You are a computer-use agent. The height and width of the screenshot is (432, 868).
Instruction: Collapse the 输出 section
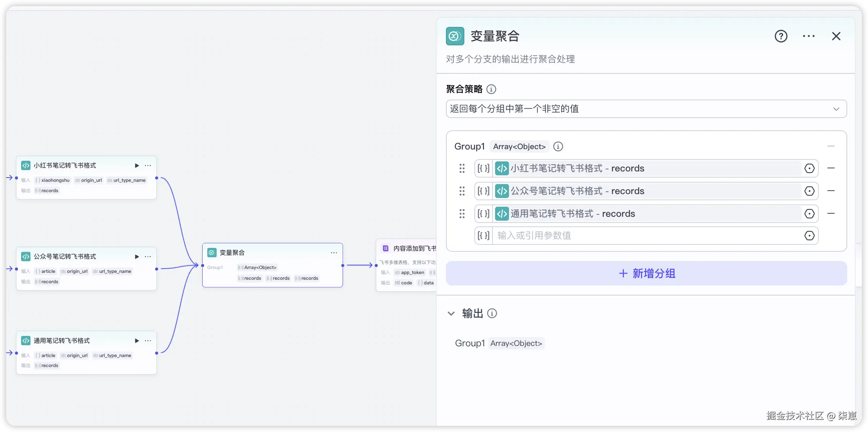(x=451, y=314)
